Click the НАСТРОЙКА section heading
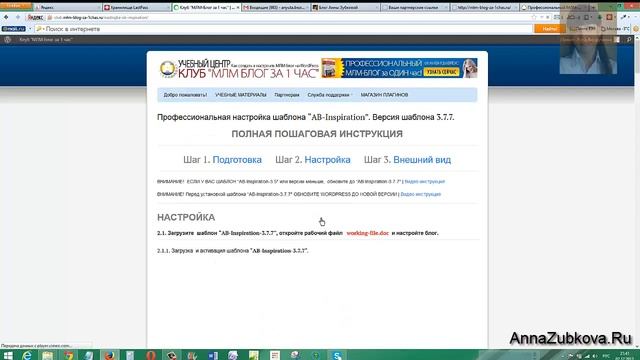640x360 pixels. pyautogui.click(x=186, y=218)
